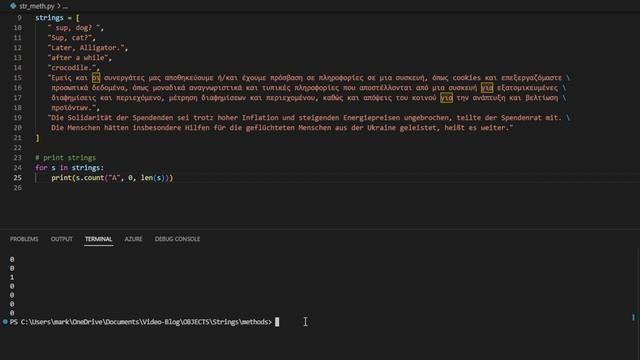Screen dimensions: 640x360
Task: Open the DEBUG CONSOLE tab
Action: click(177, 239)
